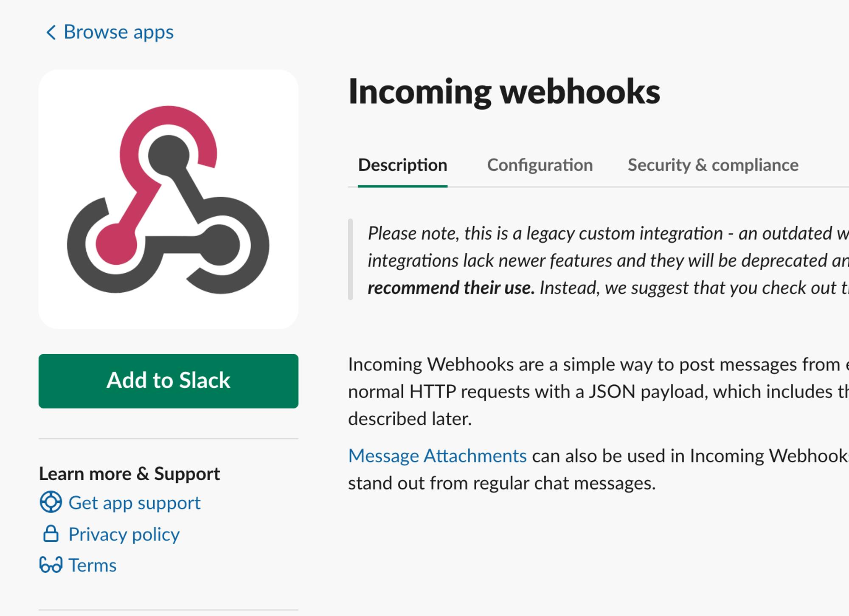
Task: Switch to the Description tab
Action: click(402, 165)
